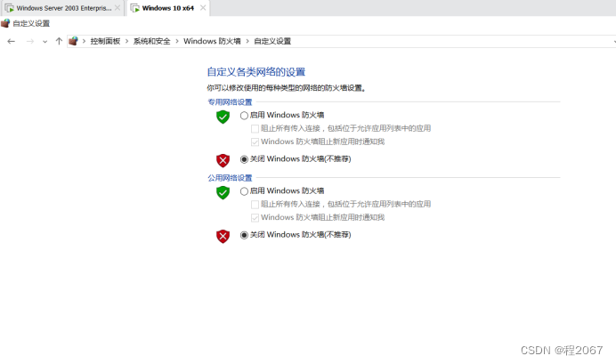Check block all incoming connections under 专用网络设置
This screenshot has width=616, height=364.
click(255, 129)
